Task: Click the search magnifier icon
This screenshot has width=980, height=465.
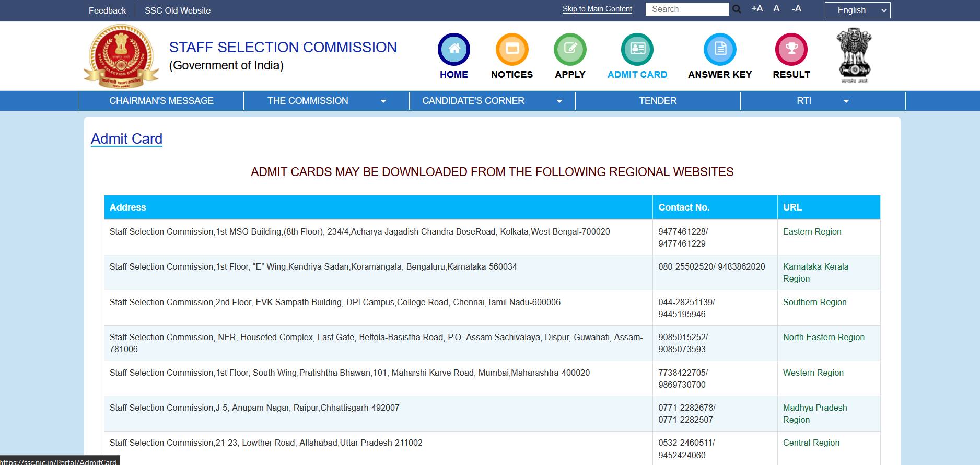Action: point(737,9)
